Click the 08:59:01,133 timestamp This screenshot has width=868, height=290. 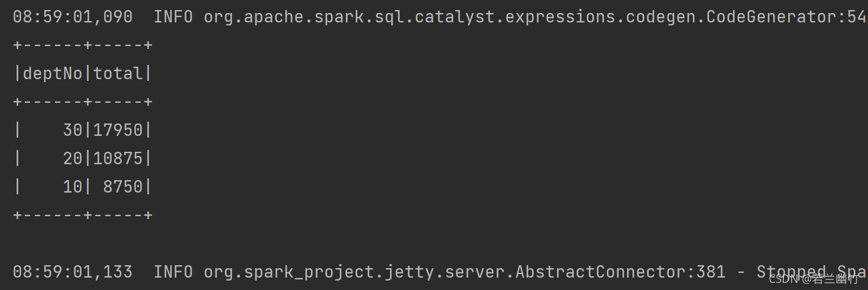point(73,272)
